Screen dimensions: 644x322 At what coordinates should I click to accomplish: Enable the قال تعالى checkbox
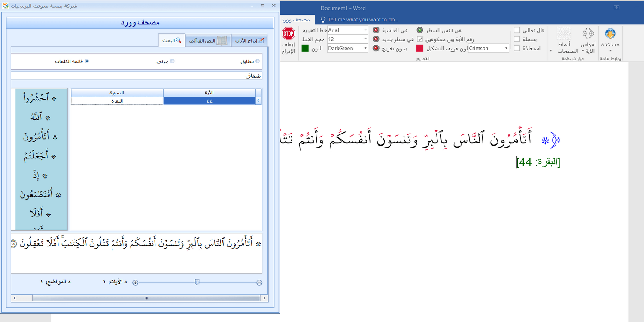point(517,30)
